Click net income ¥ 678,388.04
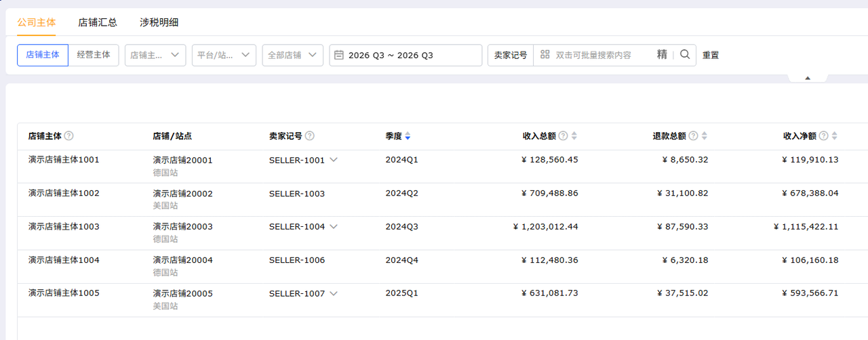Viewport: 868px width, 340px height. pyautogui.click(x=810, y=193)
